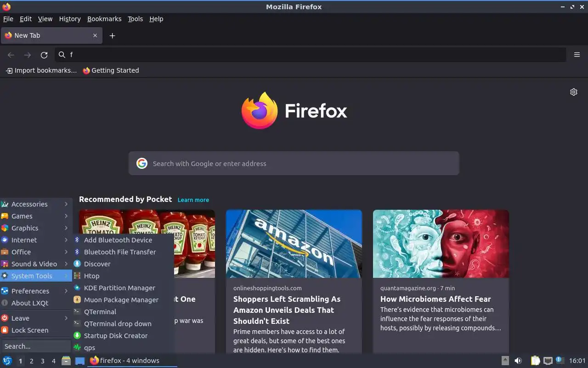
Task: Click the network status tray icon
Action: tap(548, 361)
